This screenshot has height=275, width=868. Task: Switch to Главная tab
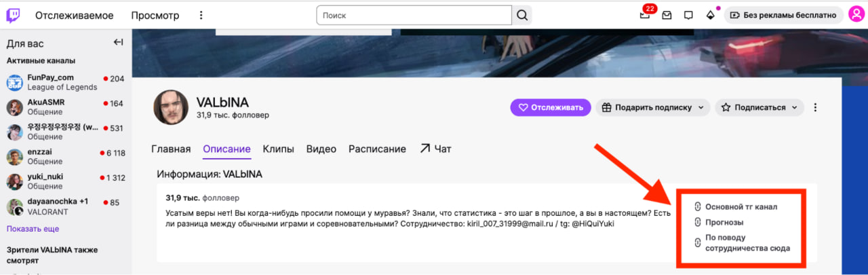[x=171, y=149]
